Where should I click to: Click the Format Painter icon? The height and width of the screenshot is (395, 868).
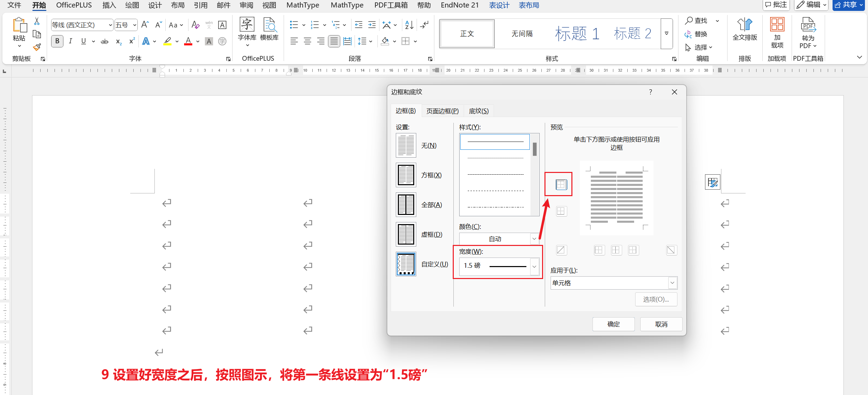pyautogui.click(x=37, y=47)
